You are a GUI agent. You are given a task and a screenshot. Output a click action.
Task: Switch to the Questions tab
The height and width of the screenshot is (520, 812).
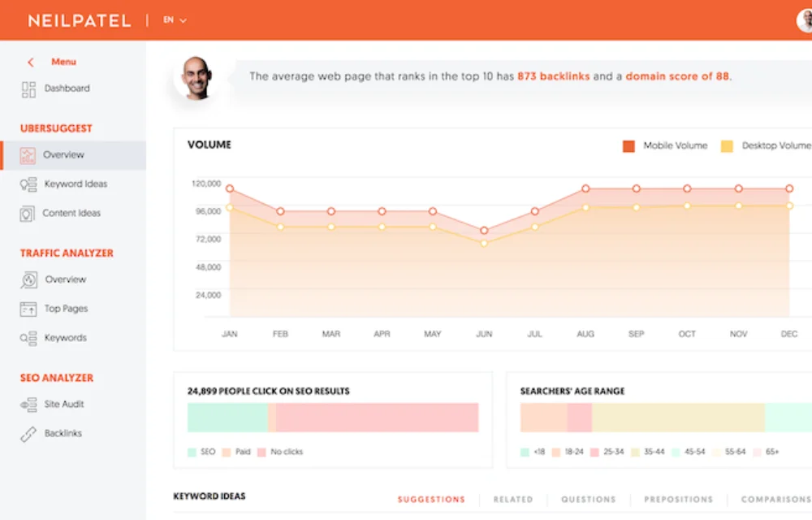click(588, 500)
